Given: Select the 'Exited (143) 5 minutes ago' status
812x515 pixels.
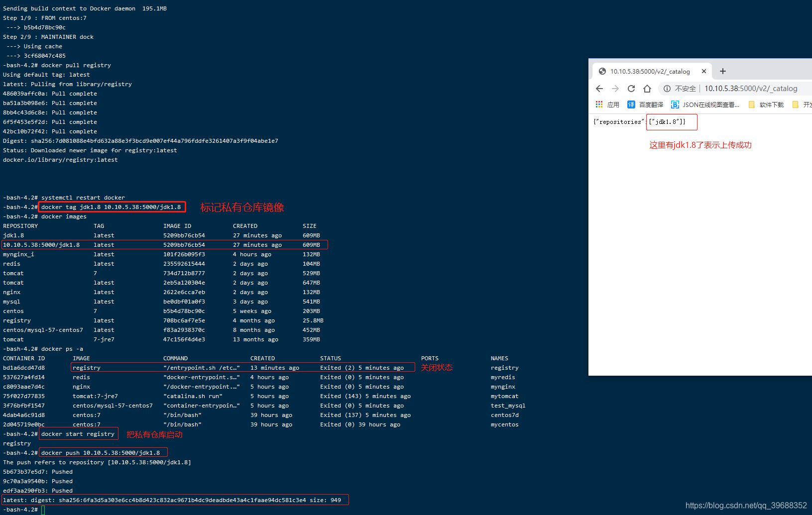Looking at the screenshot, I should [365, 396].
